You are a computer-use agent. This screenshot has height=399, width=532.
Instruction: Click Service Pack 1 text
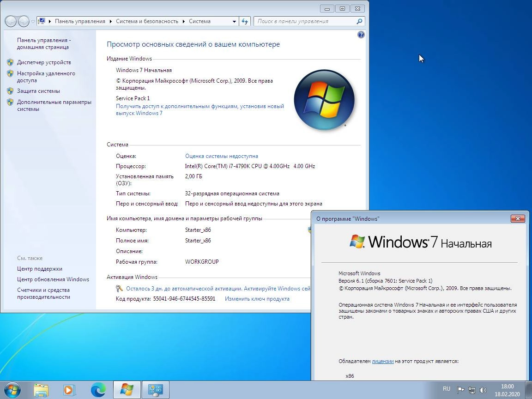[133, 98]
